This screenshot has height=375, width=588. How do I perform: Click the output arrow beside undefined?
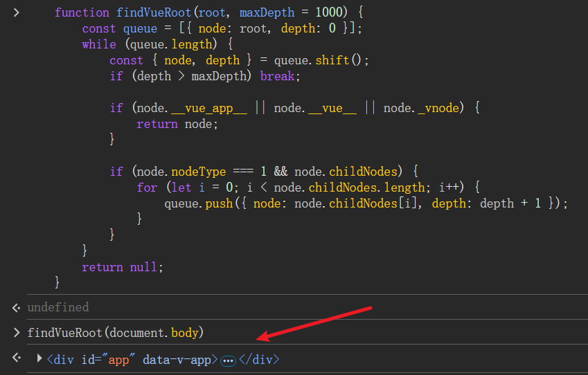pyautogui.click(x=16, y=307)
